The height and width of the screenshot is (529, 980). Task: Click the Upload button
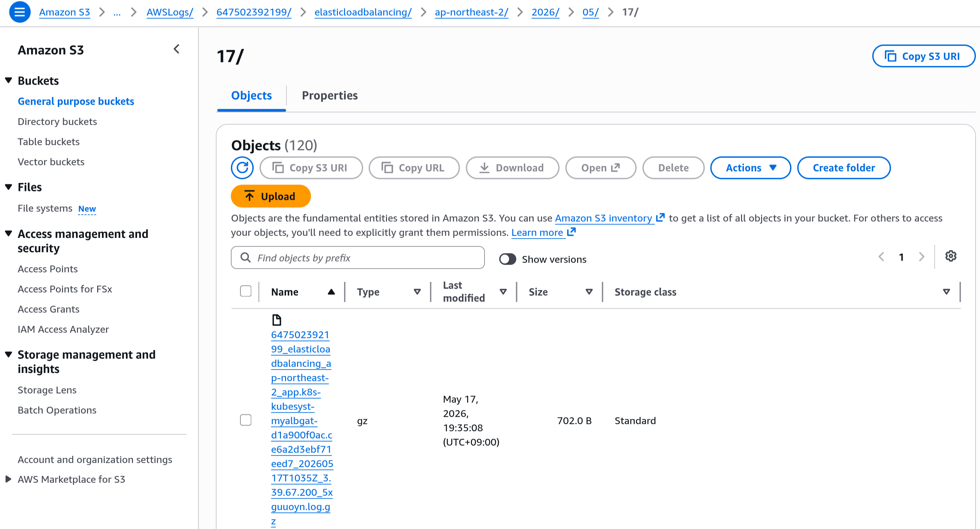[271, 196]
